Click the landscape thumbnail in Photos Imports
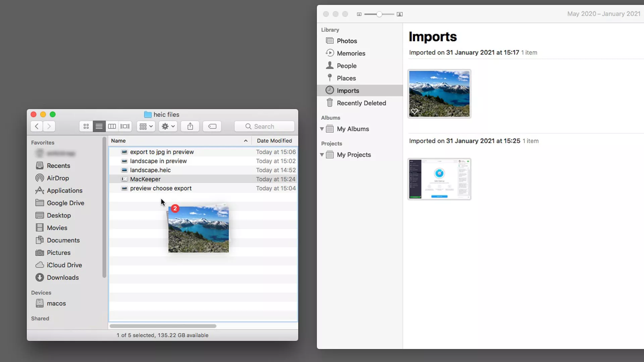 (x=439, y=93)
